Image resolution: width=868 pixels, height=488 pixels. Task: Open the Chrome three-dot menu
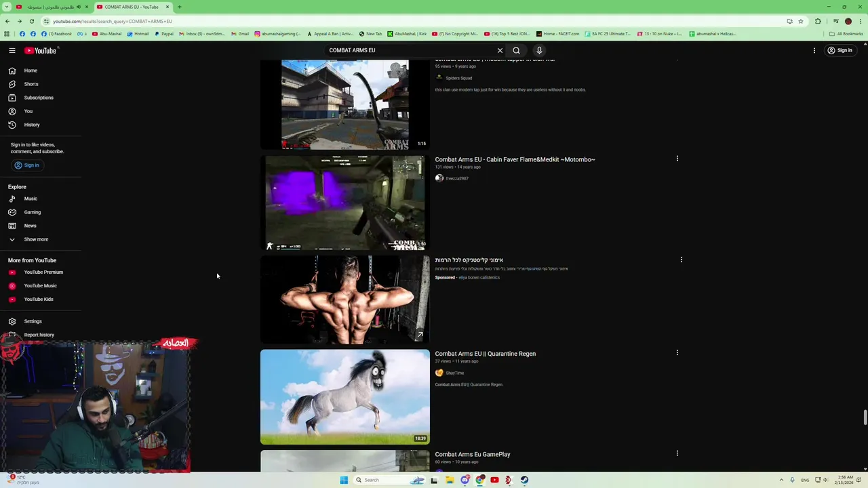[861, 21]
